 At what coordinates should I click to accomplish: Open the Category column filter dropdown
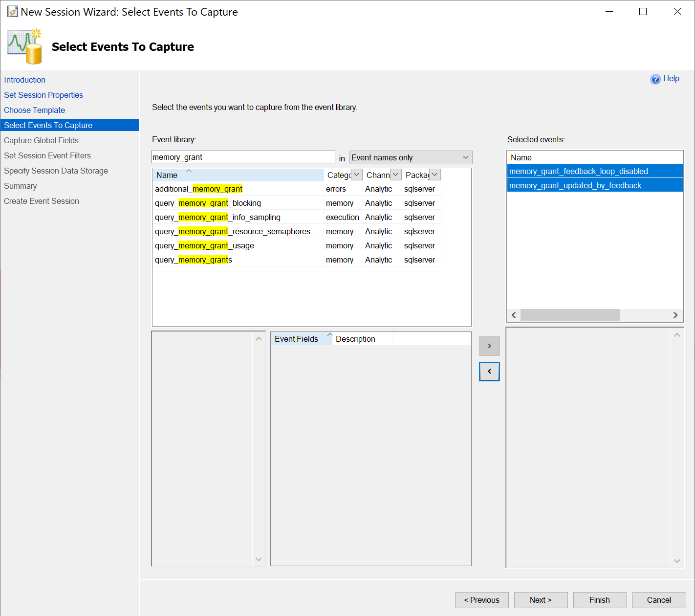pyautogui.click(x=357, y=175)
